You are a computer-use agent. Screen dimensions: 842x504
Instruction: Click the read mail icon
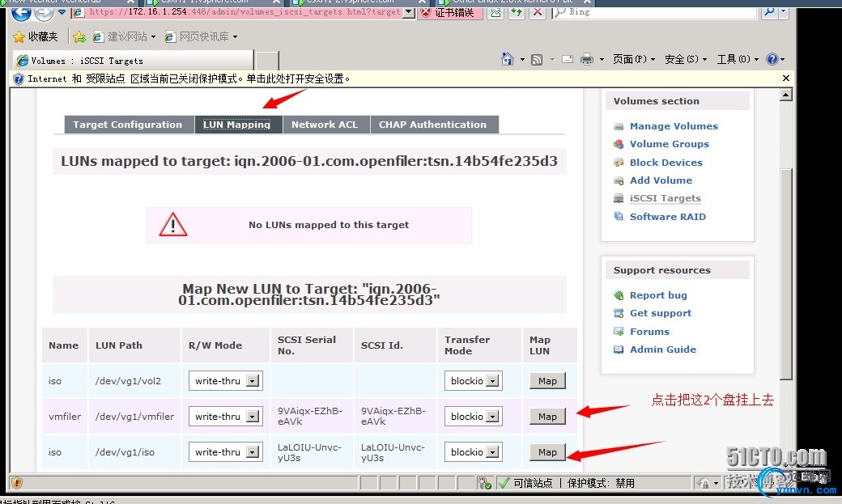[568, 59]
